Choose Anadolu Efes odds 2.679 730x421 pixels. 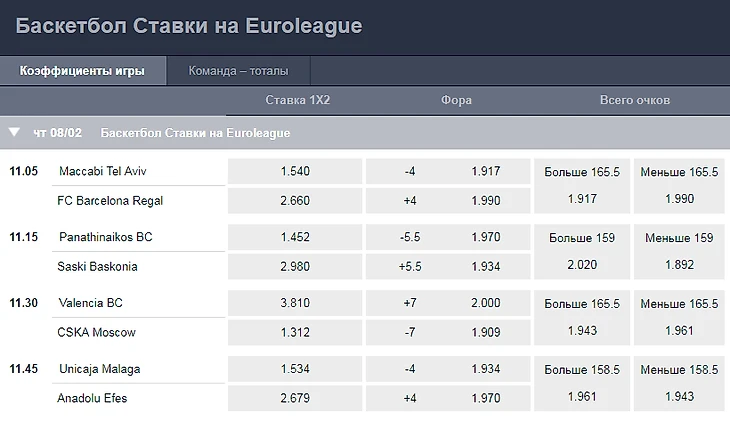(295, 398)
